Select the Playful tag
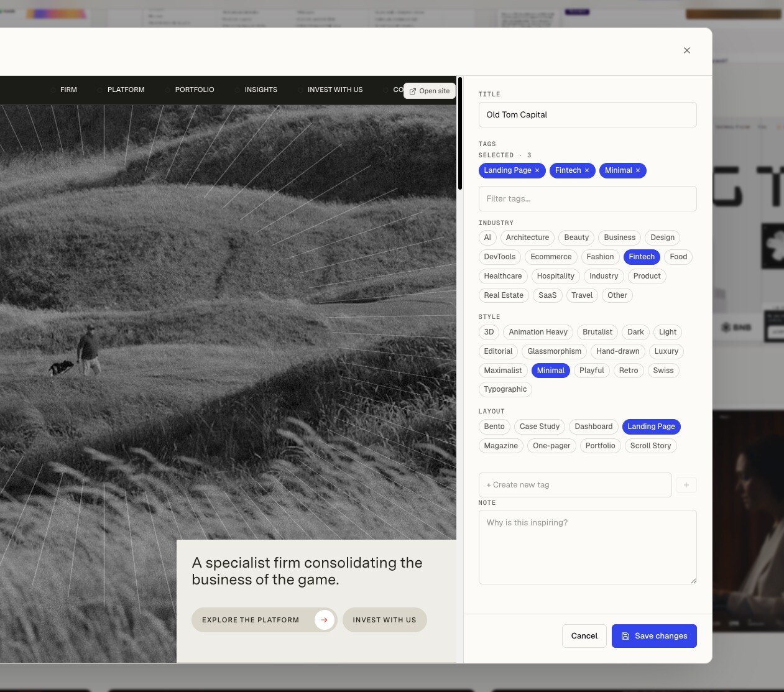784x692 pixels. (x=592, y=371)
